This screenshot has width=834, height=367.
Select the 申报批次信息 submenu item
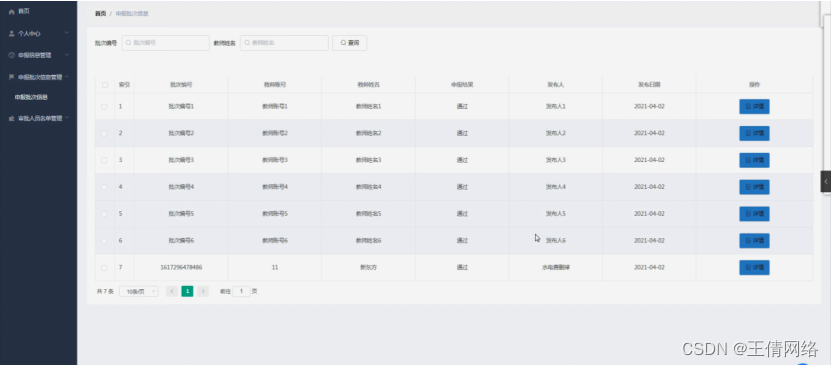pyautogui.click(x=31, y=97)
